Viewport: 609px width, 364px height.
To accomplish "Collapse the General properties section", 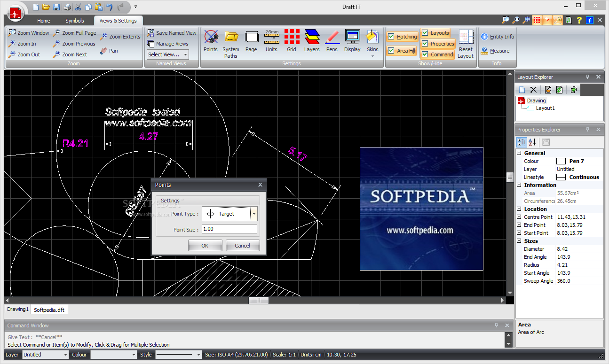I will pyautogui.click(x=519, y=153).
